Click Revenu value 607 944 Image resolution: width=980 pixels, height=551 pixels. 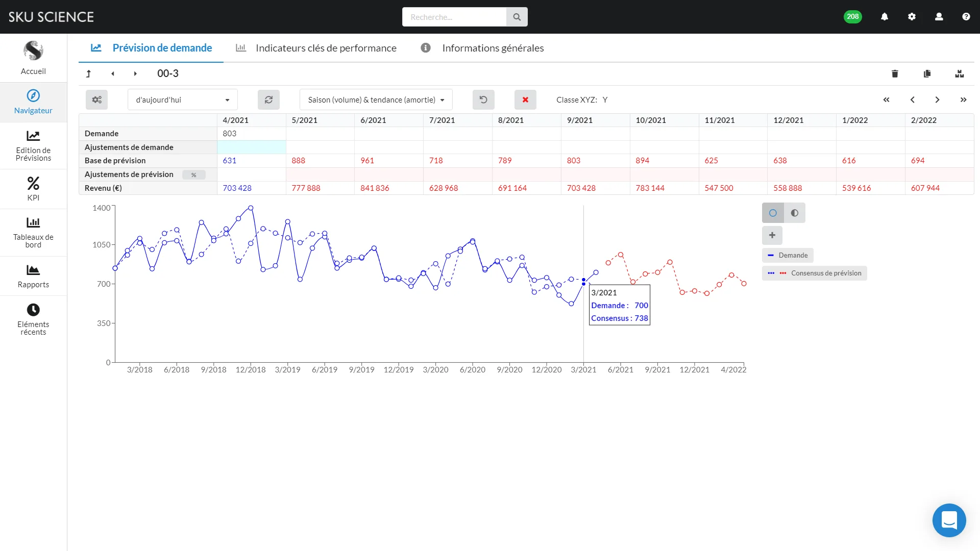[925, 188]
